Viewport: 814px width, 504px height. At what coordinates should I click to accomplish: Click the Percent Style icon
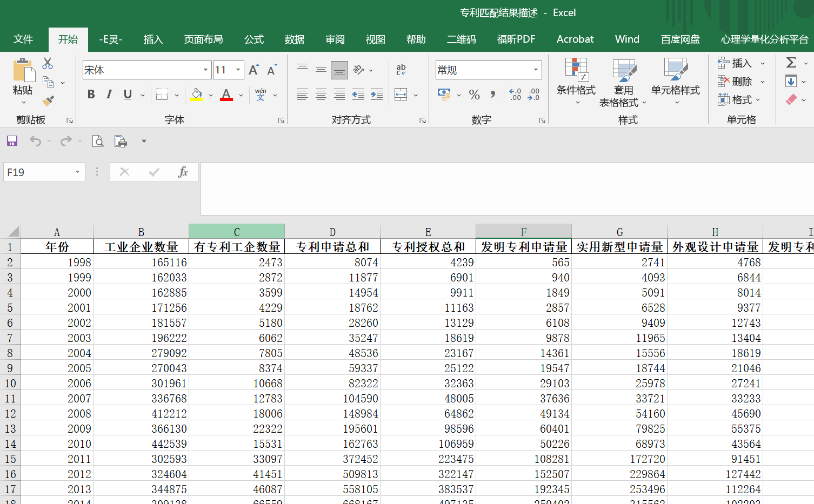(x=474, y=95)
